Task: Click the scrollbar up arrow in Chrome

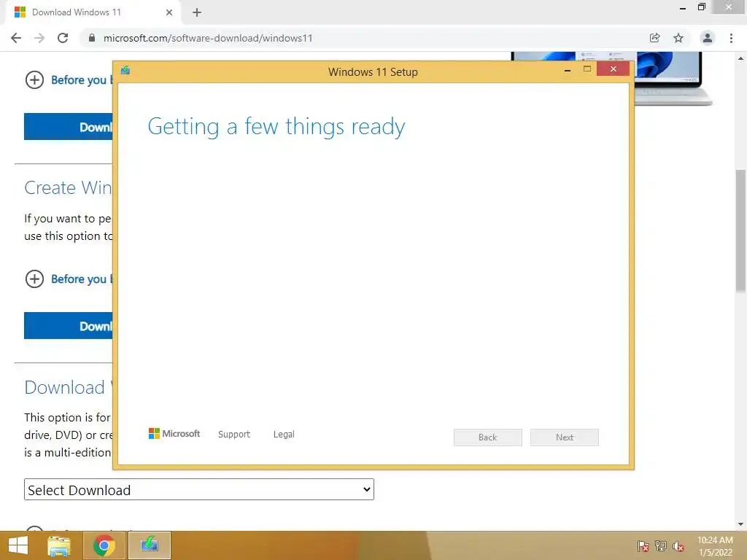Action: pos(741,58)
